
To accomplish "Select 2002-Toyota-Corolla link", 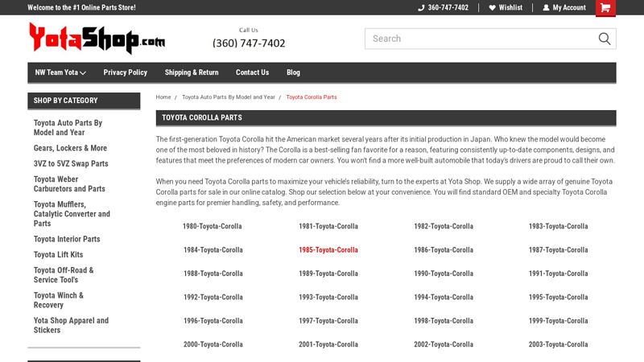I will (444, 344).
